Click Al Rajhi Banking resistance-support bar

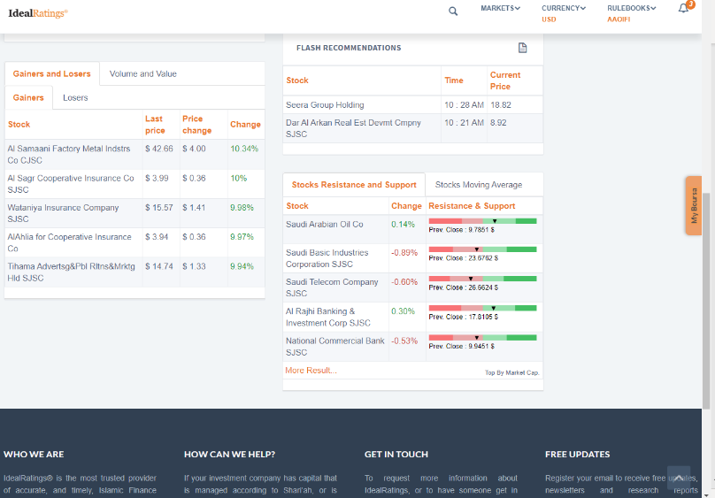click(x=482, y=308)
